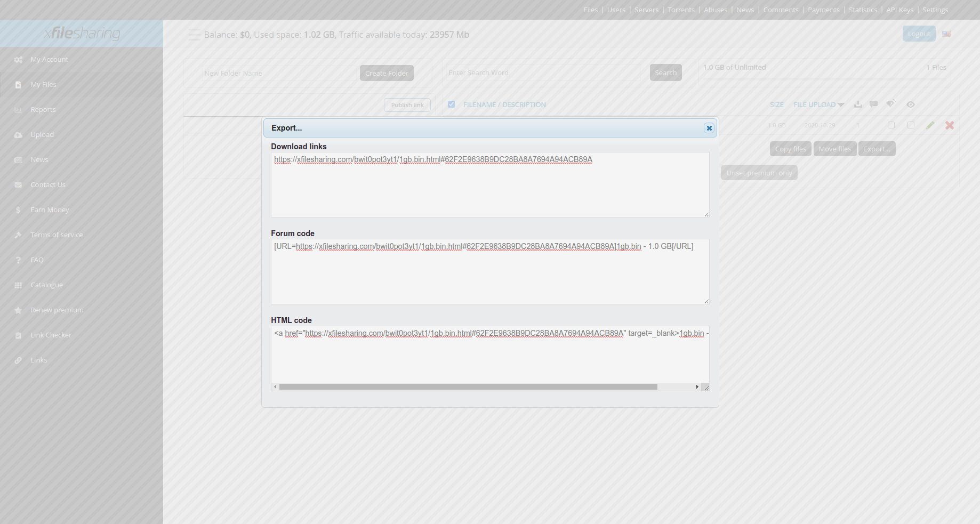Click inside the HTML code textarea
This screenshot has height=524, width=980.
(x=490, y=354)
